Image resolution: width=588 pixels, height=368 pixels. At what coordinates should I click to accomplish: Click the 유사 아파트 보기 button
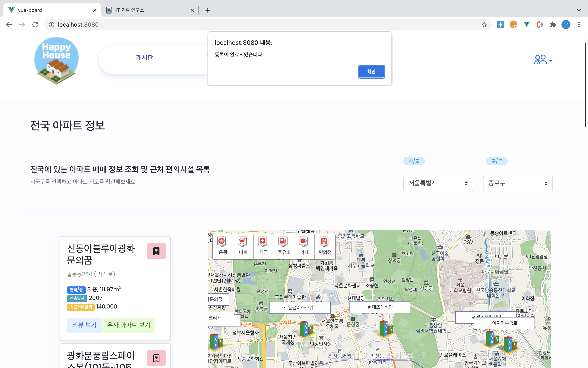click(129, 325)
